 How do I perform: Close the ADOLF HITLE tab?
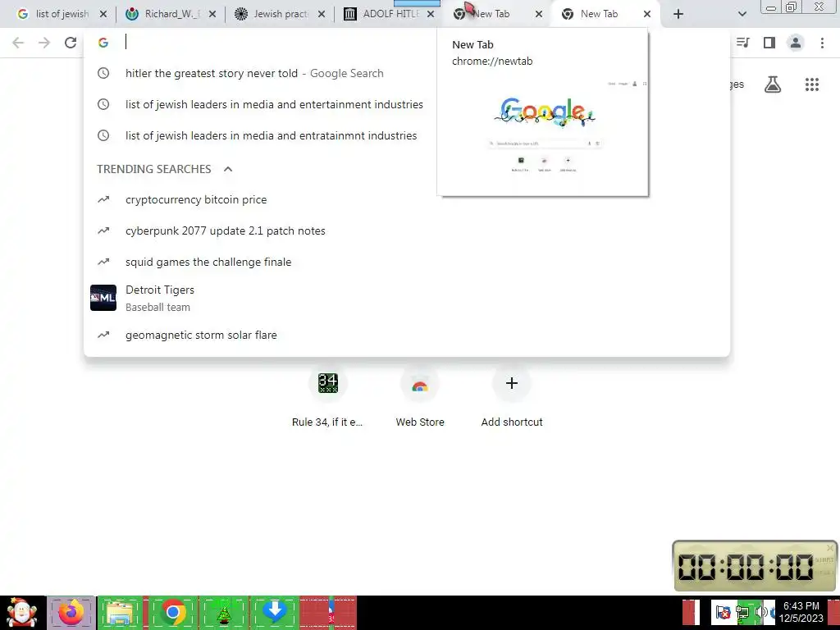(x=431, y=15)
